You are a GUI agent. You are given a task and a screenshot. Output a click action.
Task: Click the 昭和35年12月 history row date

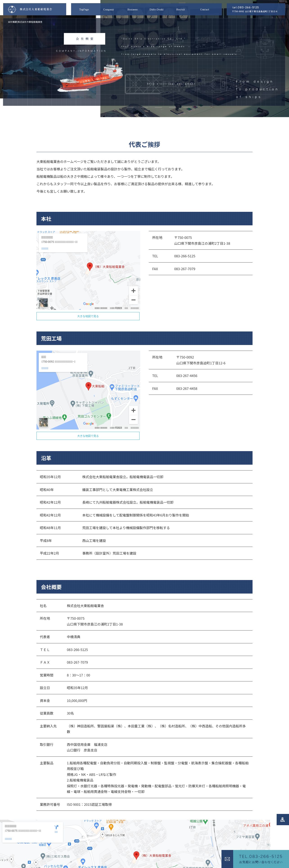(50, 477)
